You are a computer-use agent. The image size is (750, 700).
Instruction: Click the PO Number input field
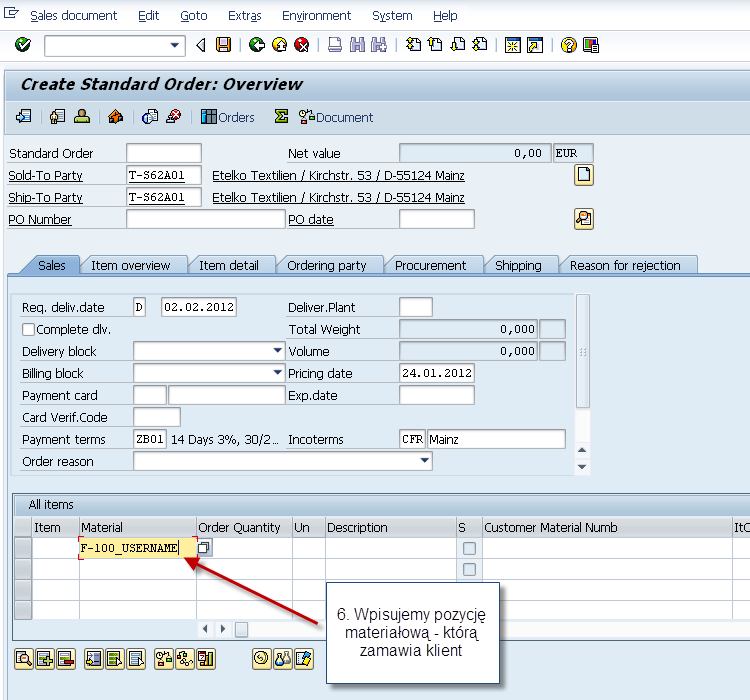click(206, 219)
